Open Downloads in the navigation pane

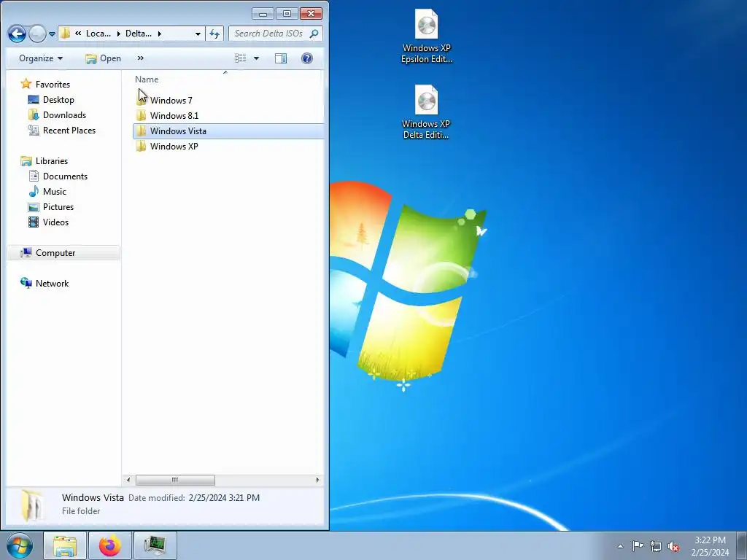(64, 114)
